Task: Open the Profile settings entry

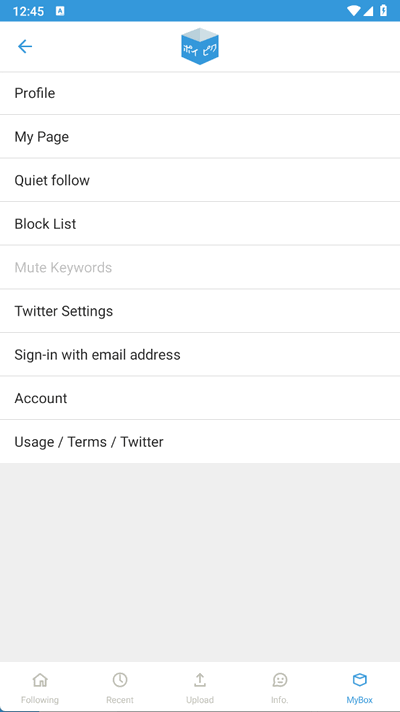Action: pyautogui.click(x=200, y=93)
